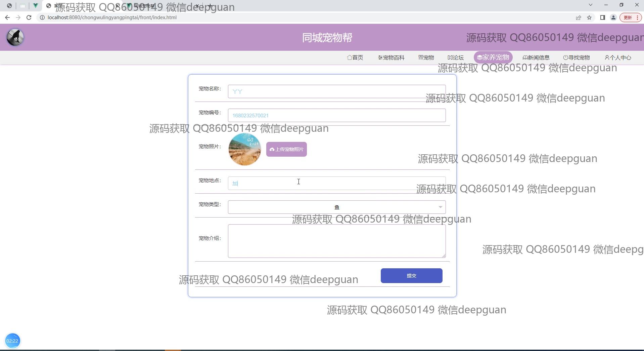Go to the 首页 navigation item
644x351 pixels.
coord(355,57)
